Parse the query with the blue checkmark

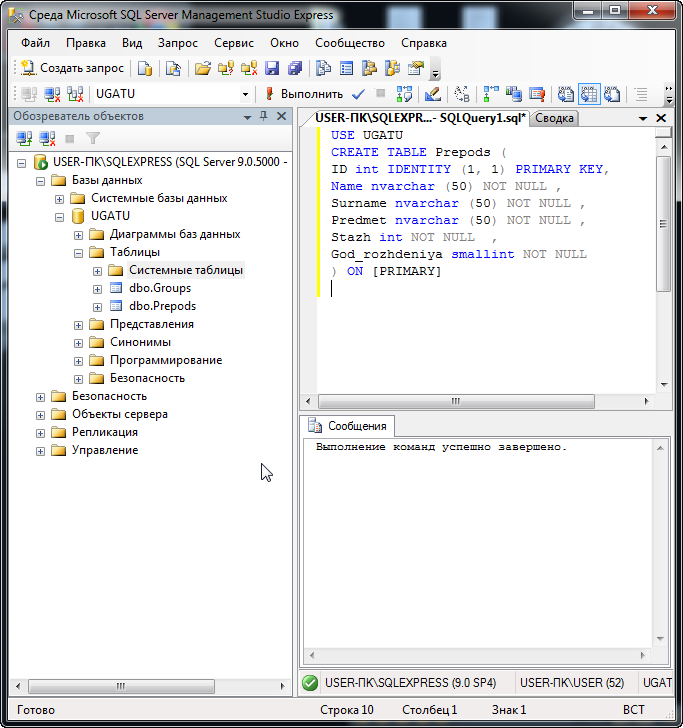click(358, 94)
